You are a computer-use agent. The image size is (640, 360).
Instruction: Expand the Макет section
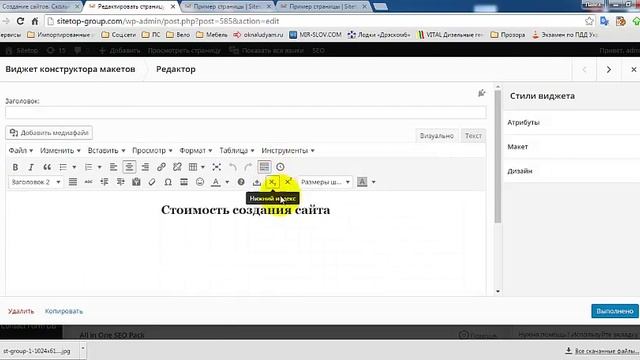coord(571,147)
